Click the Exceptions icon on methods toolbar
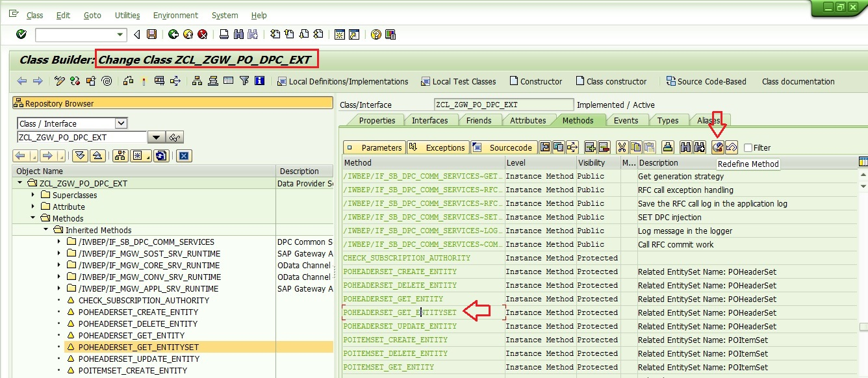The width and height of the screenshot is (868, 378). (437, 147)
